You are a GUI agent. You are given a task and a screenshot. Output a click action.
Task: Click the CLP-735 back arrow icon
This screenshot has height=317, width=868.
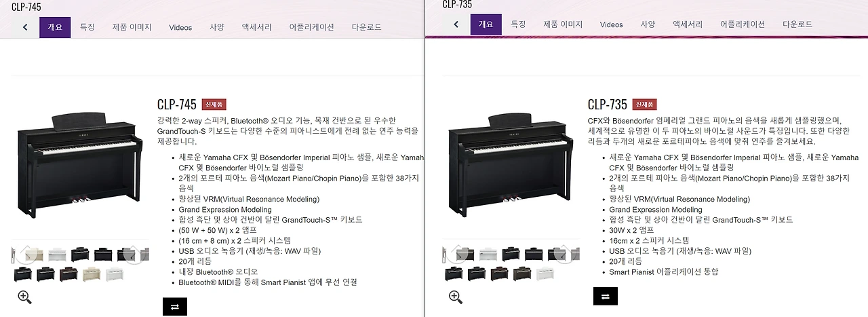456,24
